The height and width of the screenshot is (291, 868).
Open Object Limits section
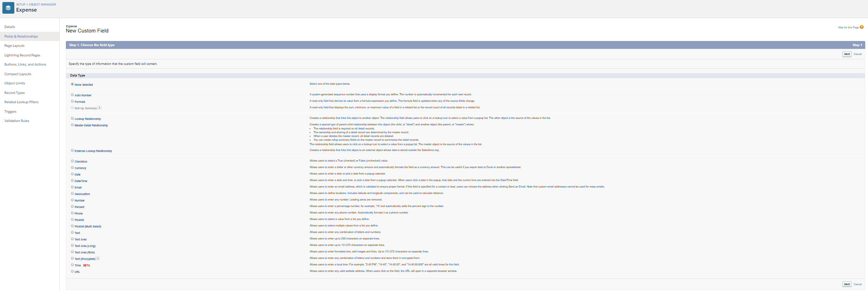tap(15, 83)
